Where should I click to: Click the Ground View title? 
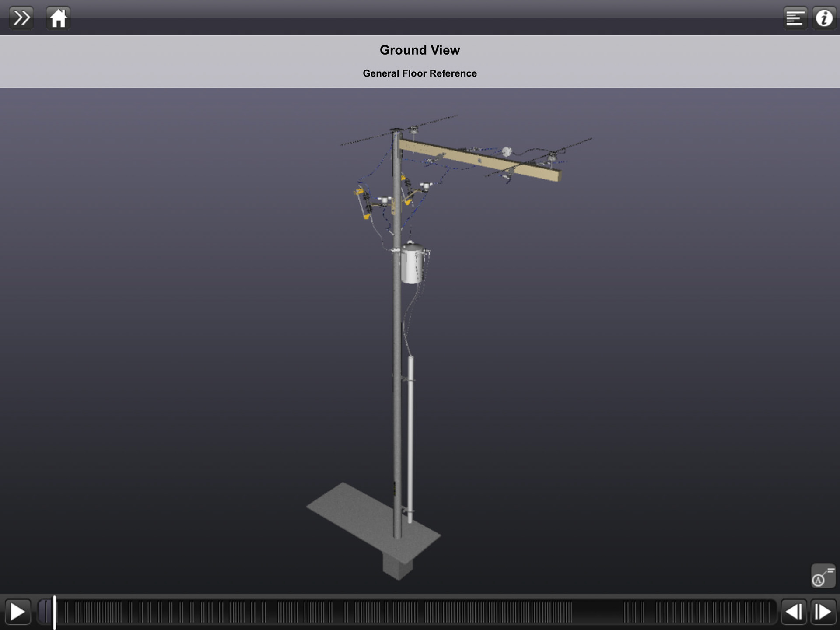420,50
